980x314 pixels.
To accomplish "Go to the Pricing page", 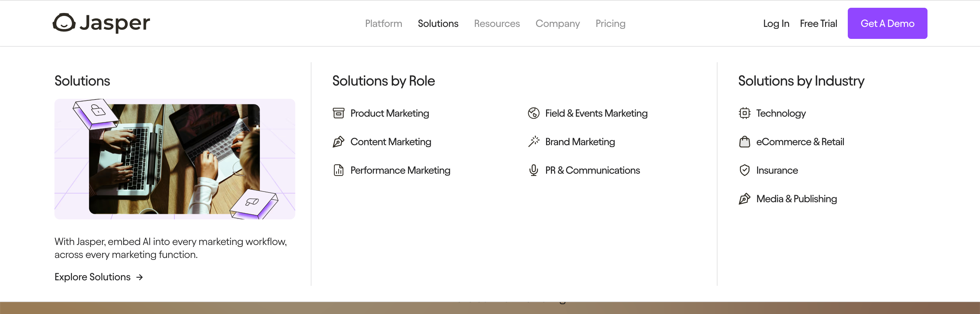I will point(610,24).
